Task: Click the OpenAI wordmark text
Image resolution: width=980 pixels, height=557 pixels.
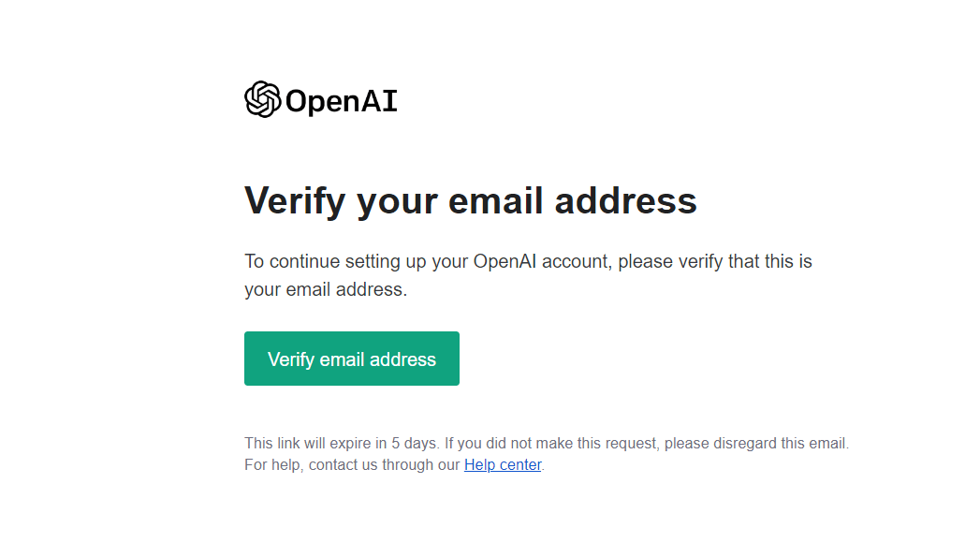Action: pos(342,101)
